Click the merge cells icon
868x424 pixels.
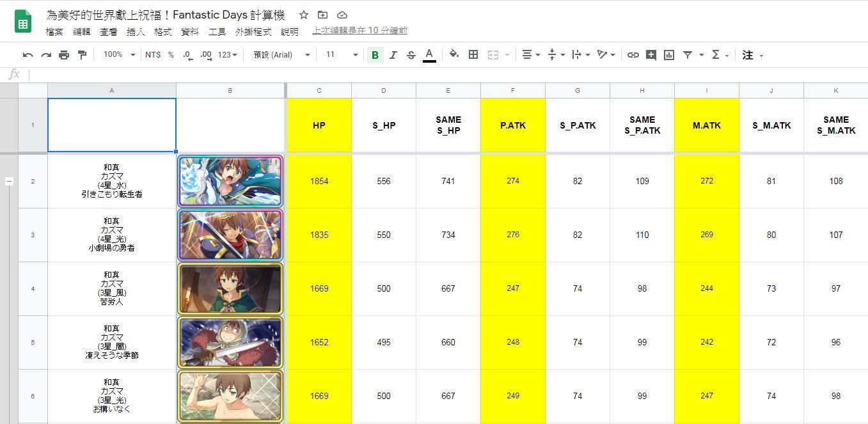[493, 55]
